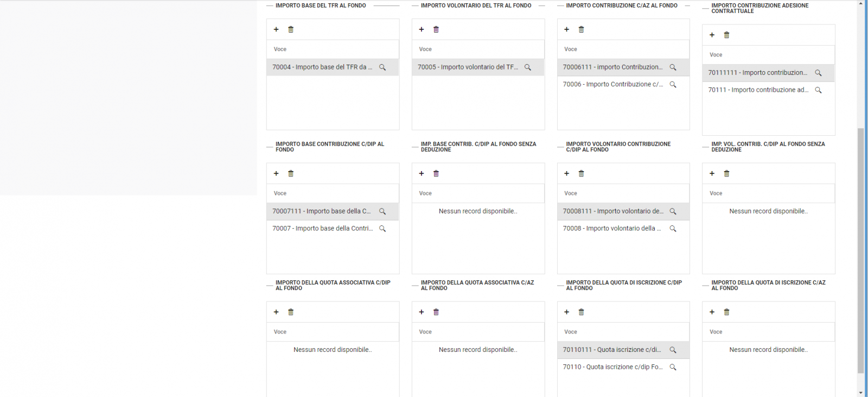Select row 70007 Importo base della Contribuzione
The height and width of the screenshot is (397, 868).
pos(322,229)
